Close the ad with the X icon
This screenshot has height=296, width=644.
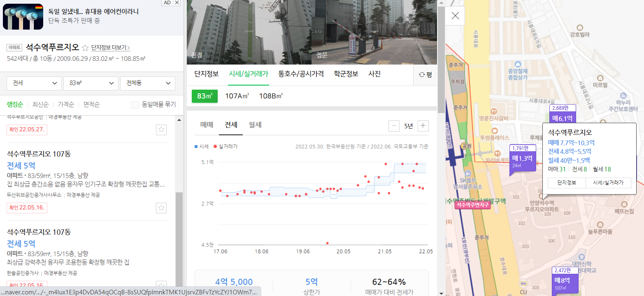(177, 2)
